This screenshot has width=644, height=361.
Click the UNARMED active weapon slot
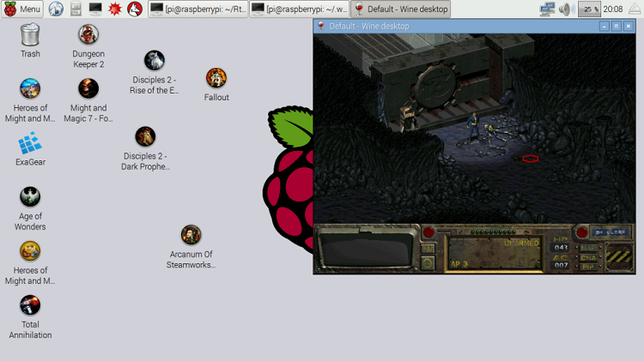[495, 254]
